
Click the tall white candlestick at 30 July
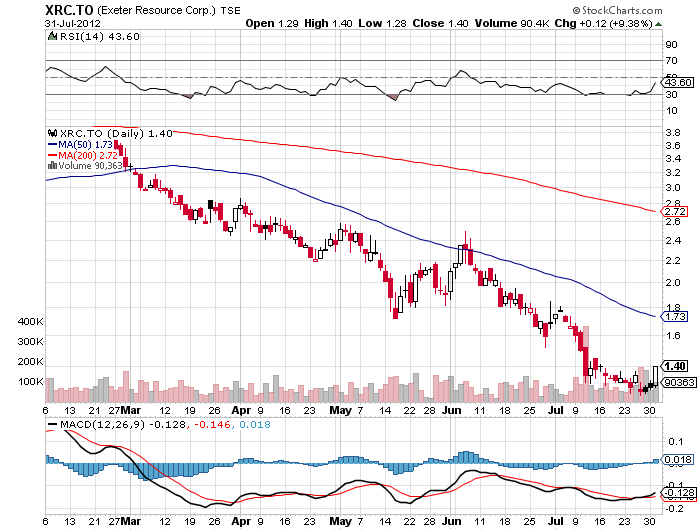pyautogui.click(x=655, y=376)
